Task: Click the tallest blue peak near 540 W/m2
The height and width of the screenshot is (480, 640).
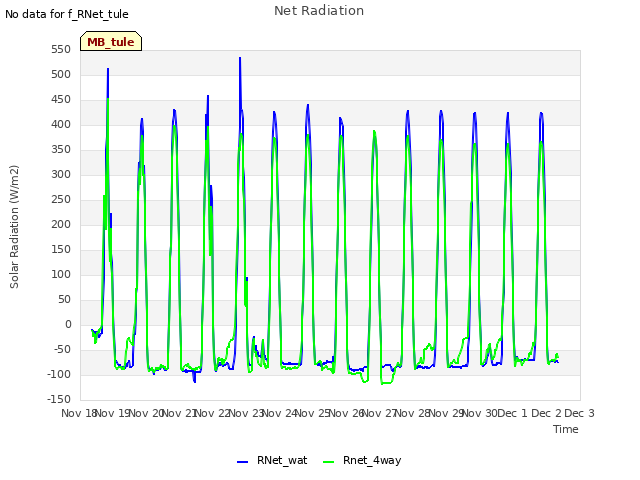Action: [x=240, y=59]
